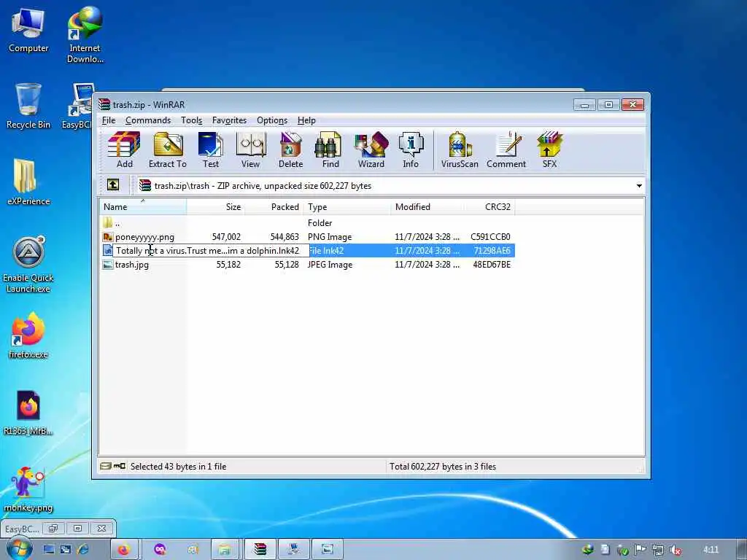Sort by the Type column header
The width and height of the screenshot is (747, 560).
pos(347,206)
